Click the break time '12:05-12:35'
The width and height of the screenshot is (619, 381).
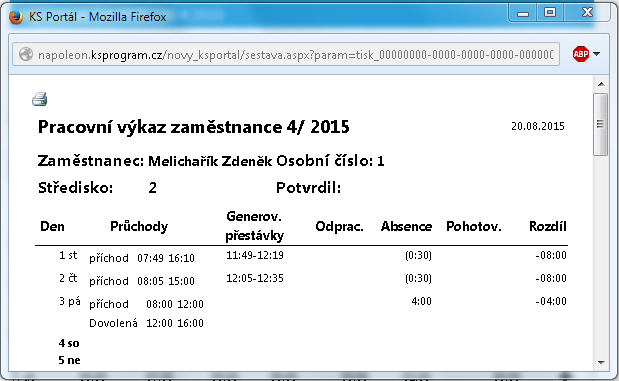255,278
